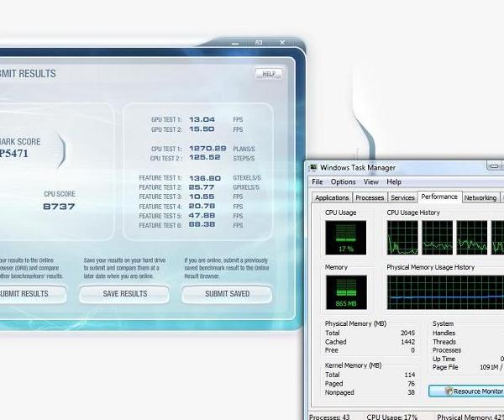Screen dimensions: 504x420
Task: Click the Physical Memory Usage History graph
Action: [x=445, y=292]
